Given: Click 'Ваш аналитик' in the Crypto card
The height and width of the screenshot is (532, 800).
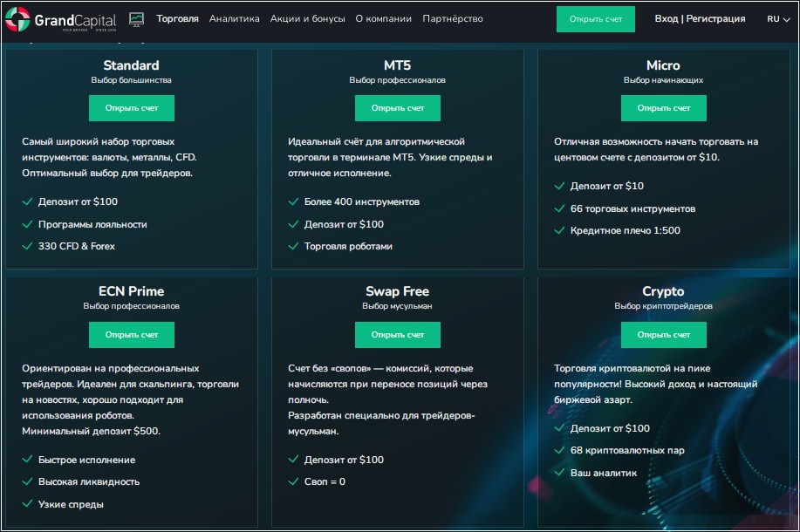Looking at the screenshot, I should pos(604,473).
